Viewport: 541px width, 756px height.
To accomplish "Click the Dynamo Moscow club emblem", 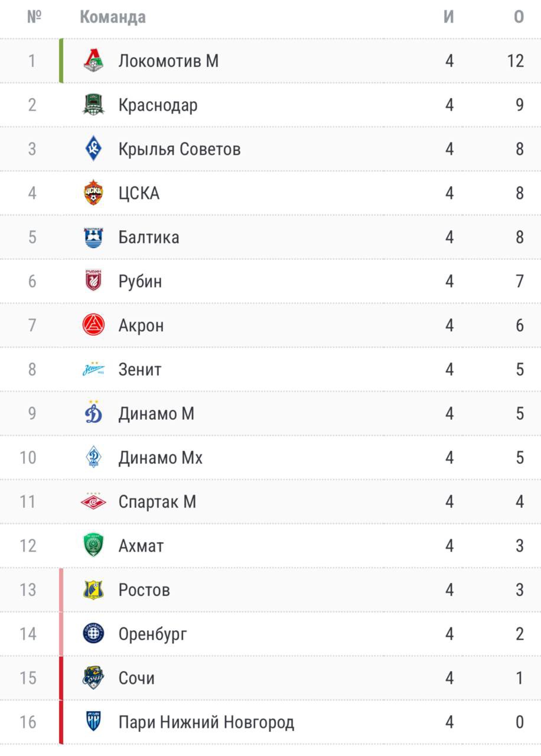I will 93,413.
